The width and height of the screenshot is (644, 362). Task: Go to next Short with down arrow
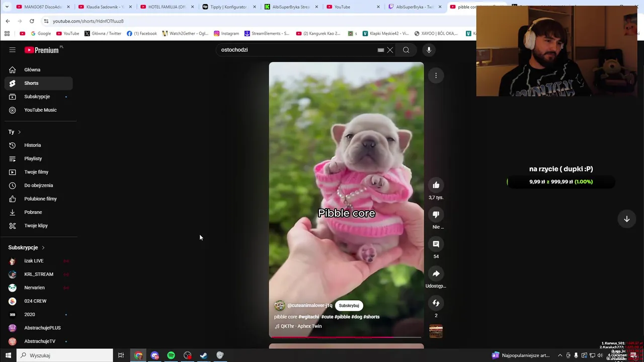pos(627,219)
